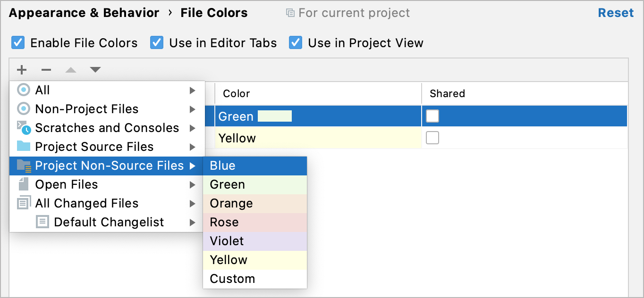Click the move-up arrow icon
This screenshot has height=298, width=644.
(x=70, y=70)
